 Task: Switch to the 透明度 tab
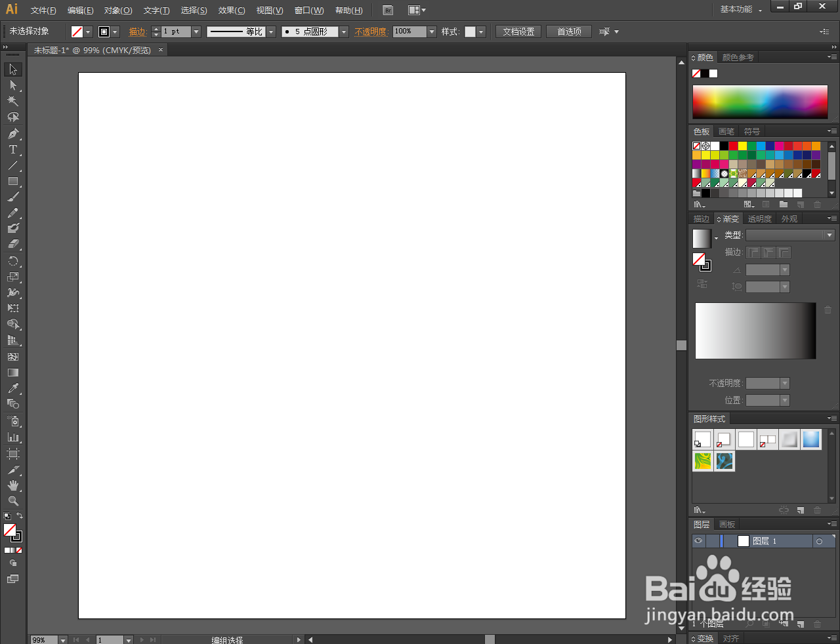point(759,219)
